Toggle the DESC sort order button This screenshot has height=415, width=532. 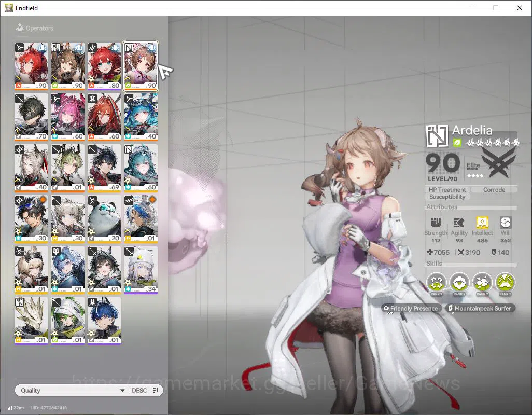139,390
